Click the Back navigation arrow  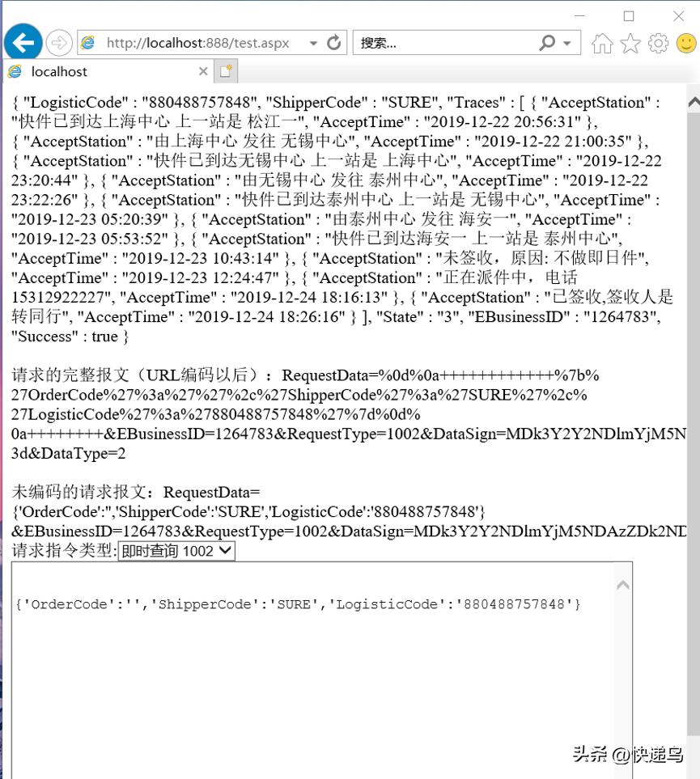23,42
